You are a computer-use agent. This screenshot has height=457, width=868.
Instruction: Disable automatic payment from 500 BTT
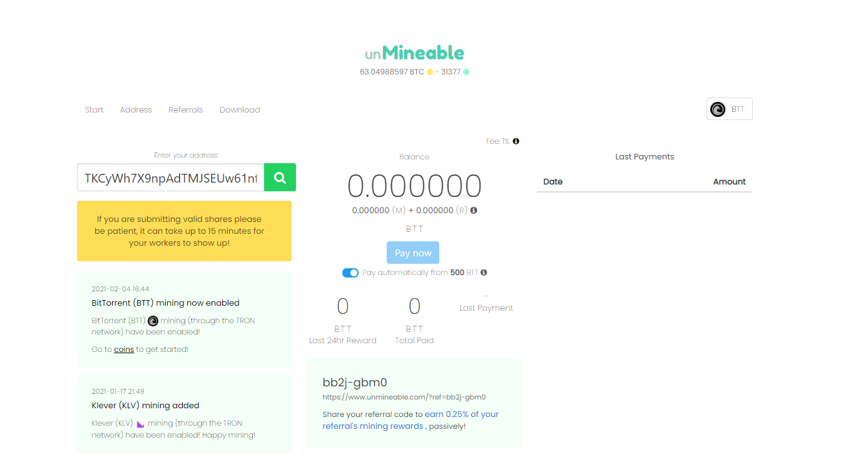(x=350, y=273)
